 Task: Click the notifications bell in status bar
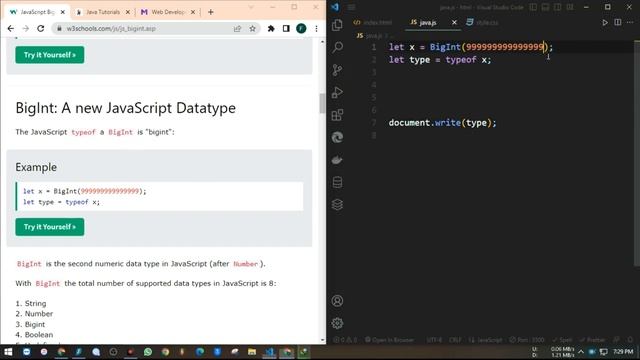(x=630, y=340)
